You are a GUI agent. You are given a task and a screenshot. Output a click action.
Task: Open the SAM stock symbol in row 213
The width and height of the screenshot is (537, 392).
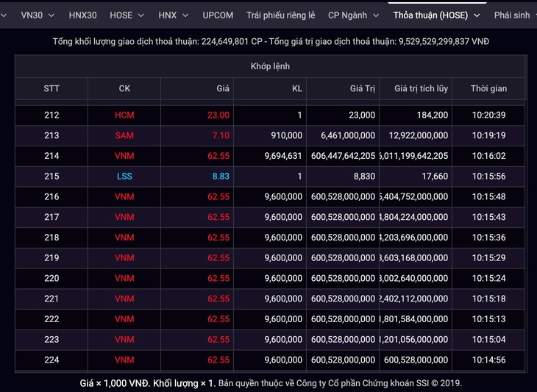[x=124, y=135]
